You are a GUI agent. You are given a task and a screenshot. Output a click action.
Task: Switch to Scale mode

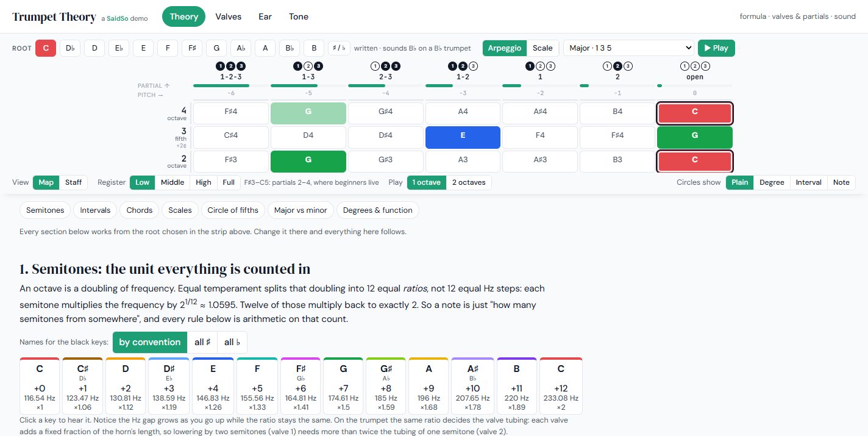click(x=542, y=48)
